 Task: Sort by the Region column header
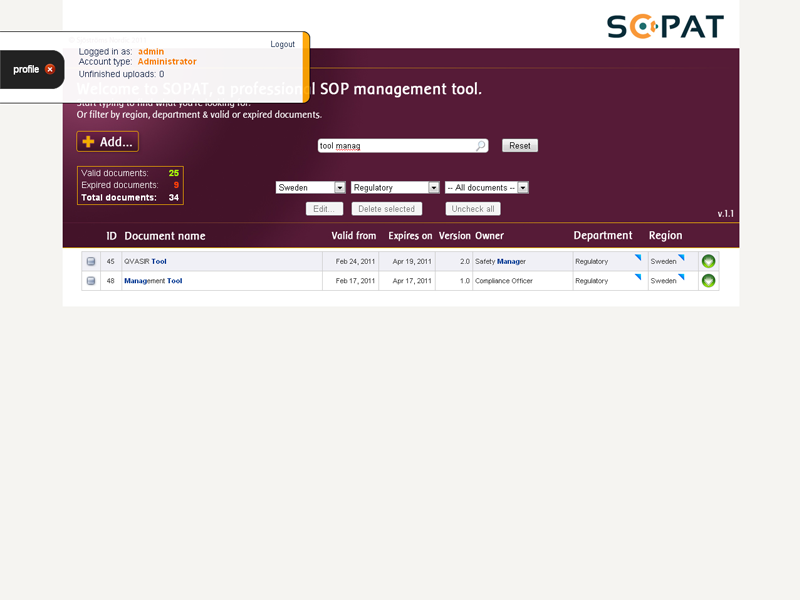click(x=665, y=235)
